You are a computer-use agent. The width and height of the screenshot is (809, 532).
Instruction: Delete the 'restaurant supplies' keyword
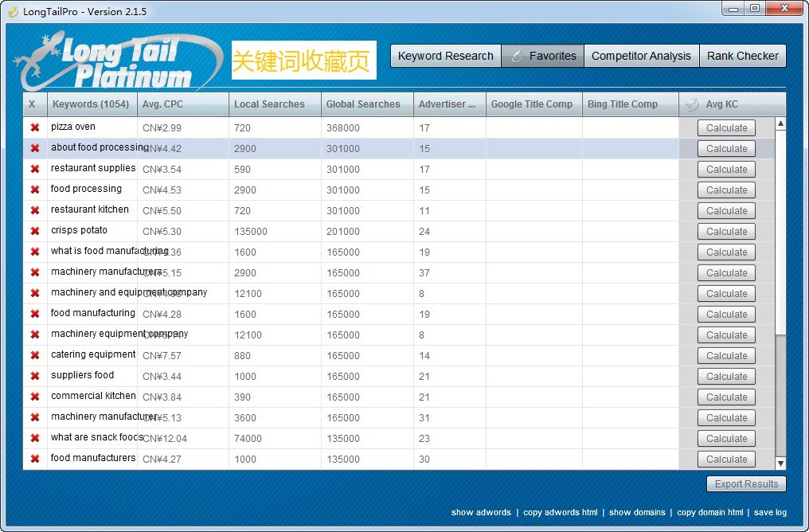[x=35, y=169]
